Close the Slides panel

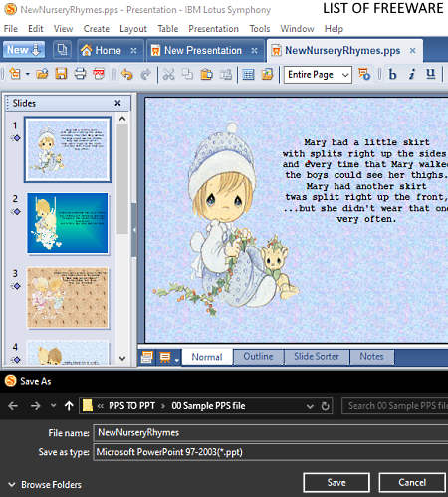point(117,103)
